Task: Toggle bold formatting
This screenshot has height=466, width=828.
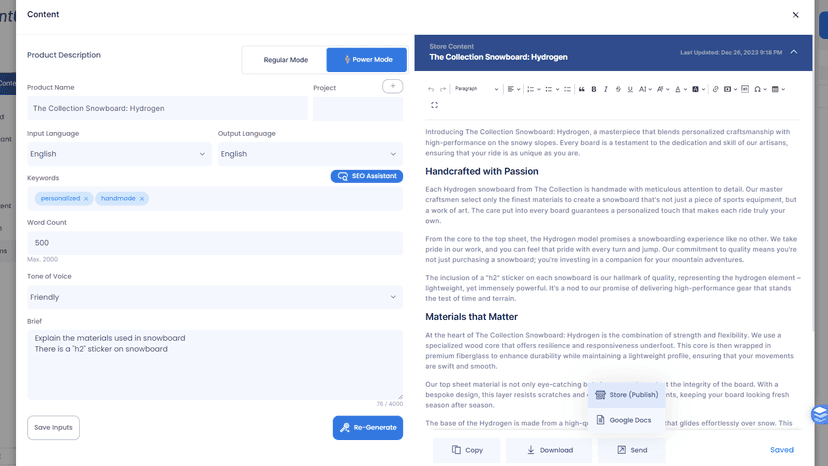Action: point(594,89)
